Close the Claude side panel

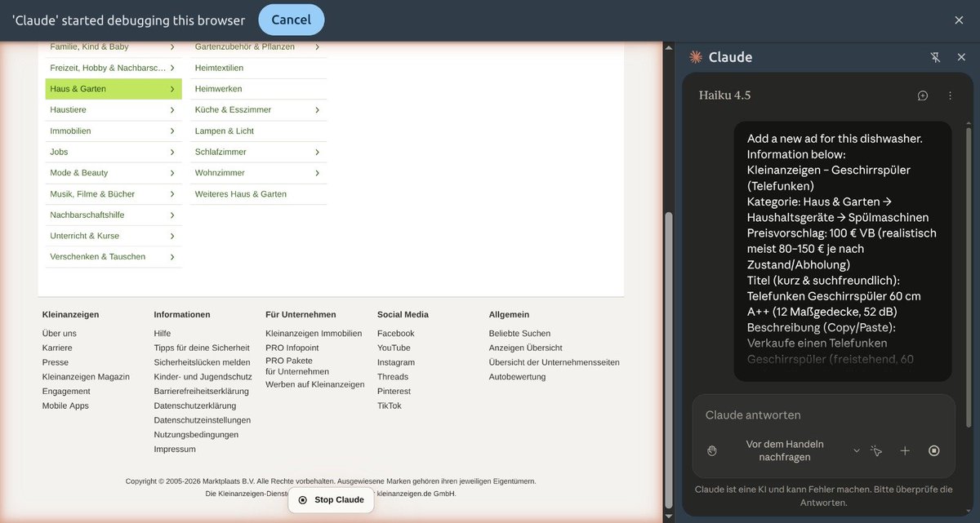[x=961, y=57]
